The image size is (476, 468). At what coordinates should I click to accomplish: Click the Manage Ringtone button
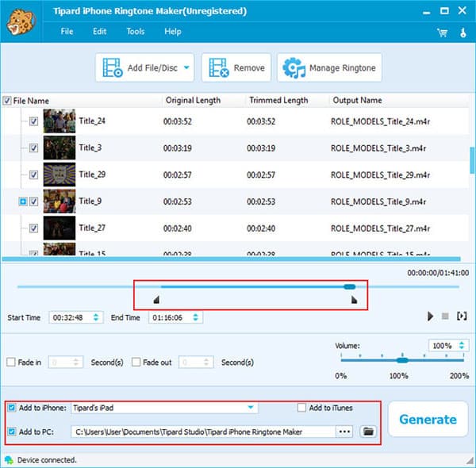(x=328, y=68)
